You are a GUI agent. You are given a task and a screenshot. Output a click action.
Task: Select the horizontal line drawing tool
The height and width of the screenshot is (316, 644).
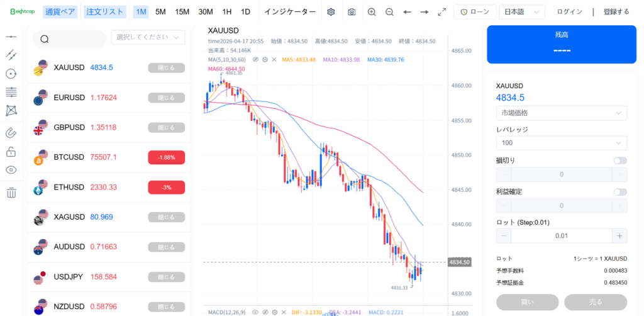[x=11, y=37]
